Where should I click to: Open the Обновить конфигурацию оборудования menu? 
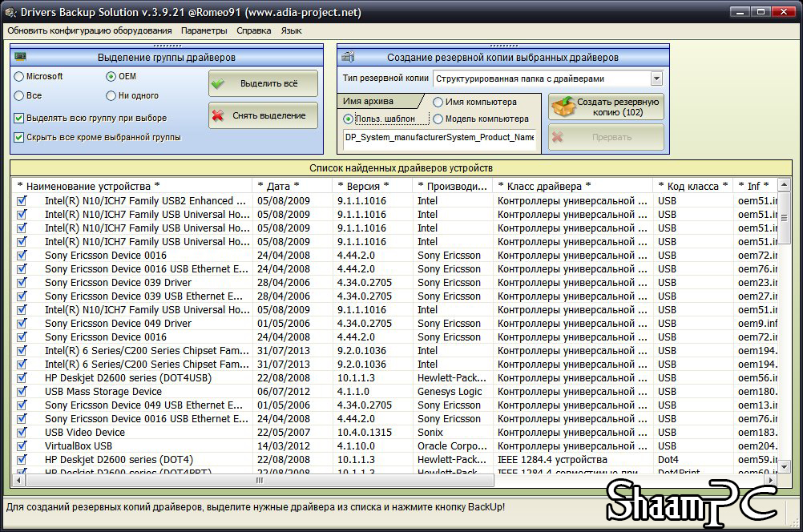(x=90, y=30)
